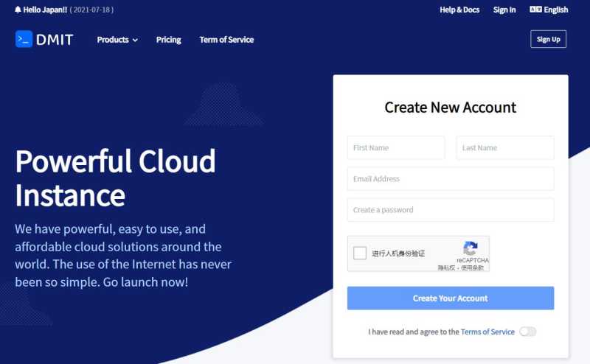Image resolution: width=590 pixels, height=364 pixels.
Task: Click the Sign In link
Action: click(504, 10)
